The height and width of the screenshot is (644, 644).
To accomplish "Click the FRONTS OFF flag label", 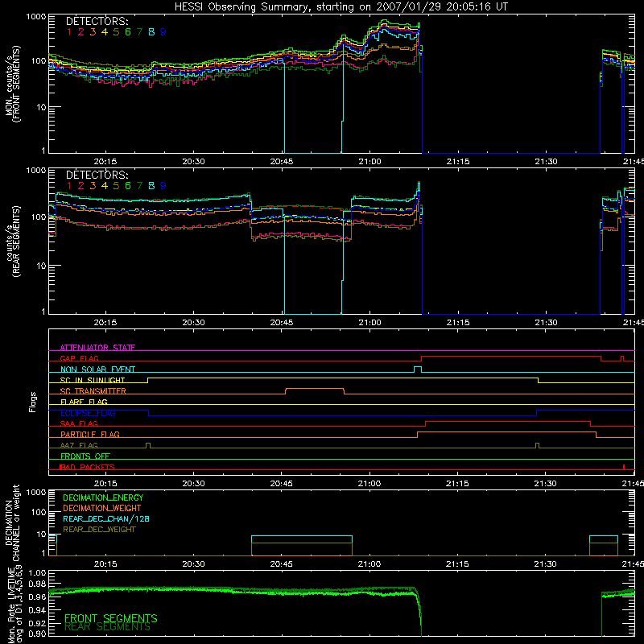I will pos(85,456).
